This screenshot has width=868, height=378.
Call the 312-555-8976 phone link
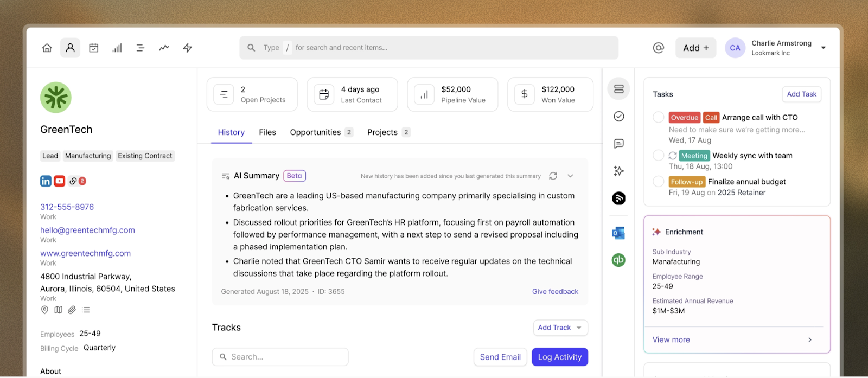[67, 207]
